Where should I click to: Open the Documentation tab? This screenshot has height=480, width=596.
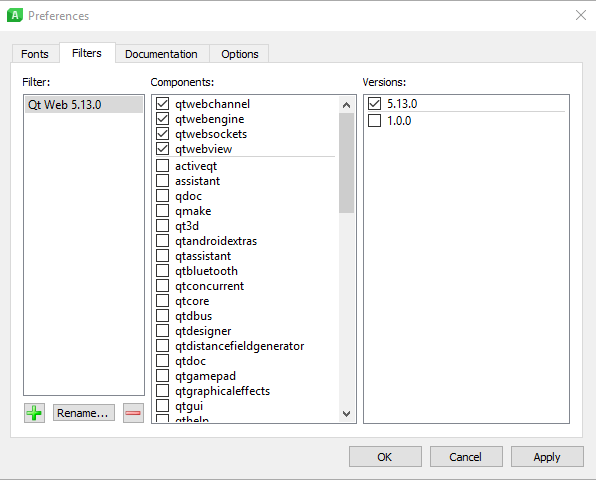click(x=161, y=54)
